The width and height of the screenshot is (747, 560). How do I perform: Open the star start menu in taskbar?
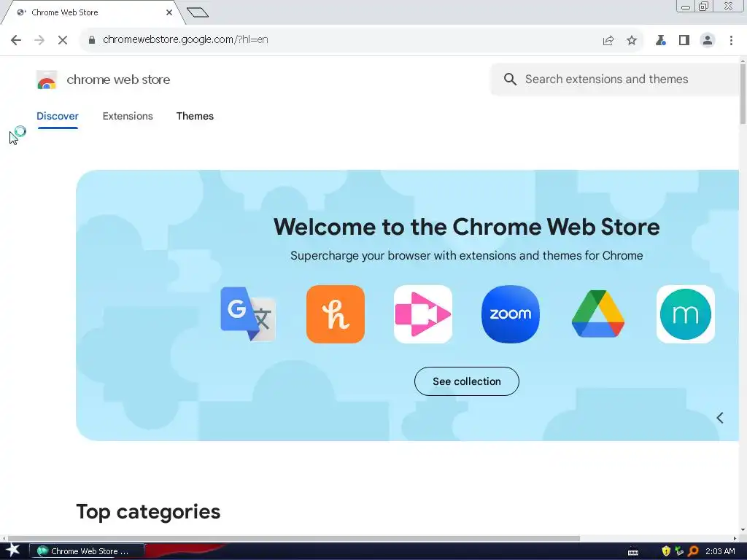pyautogui.click(x=12, y=551)
